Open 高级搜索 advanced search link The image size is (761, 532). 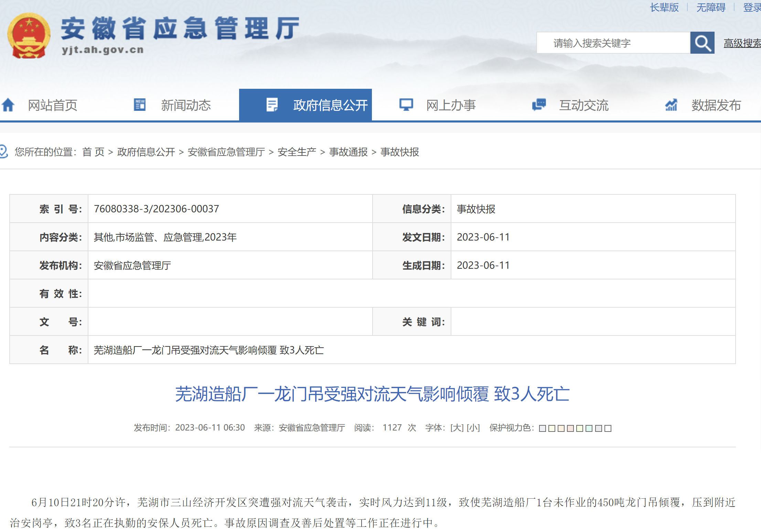point(742,43)
